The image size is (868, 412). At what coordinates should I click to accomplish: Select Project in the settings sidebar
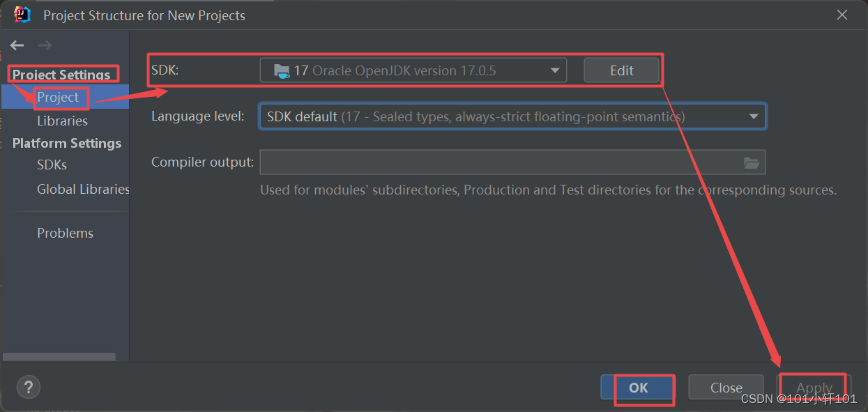58,98
